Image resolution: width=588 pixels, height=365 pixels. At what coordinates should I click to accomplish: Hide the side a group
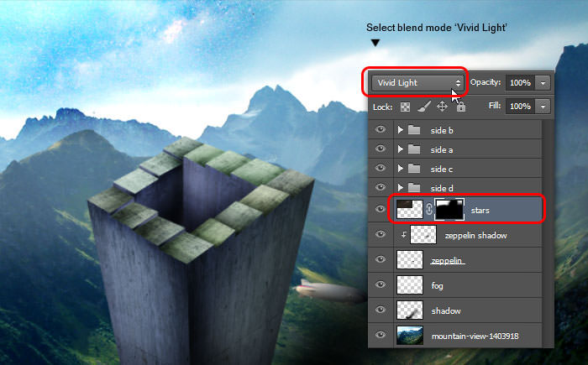click(381, 149)
